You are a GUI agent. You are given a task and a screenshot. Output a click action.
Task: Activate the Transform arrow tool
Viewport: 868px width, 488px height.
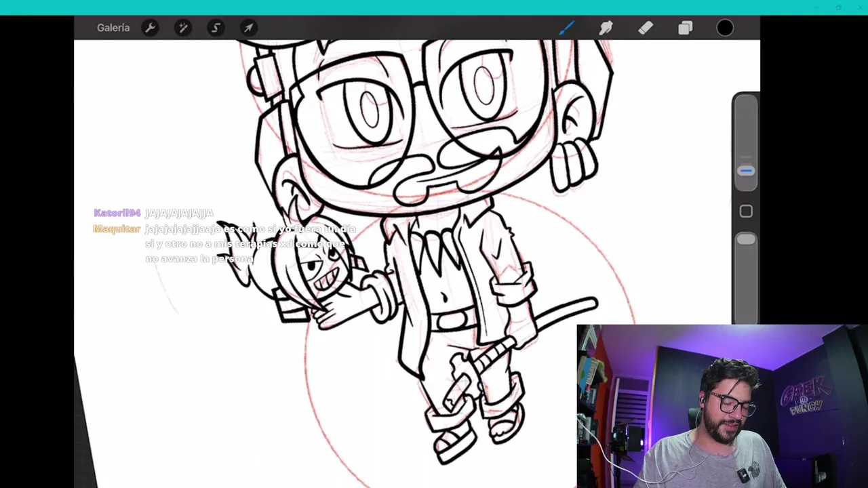pos(249,28)
